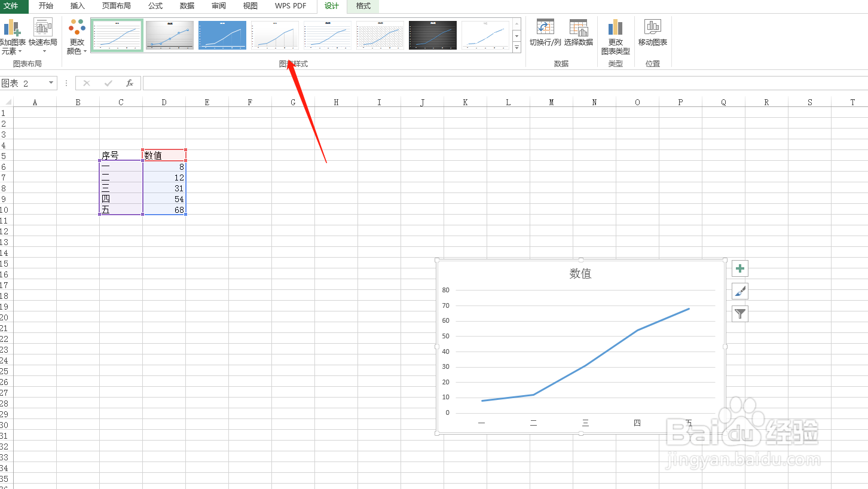Select cell containing 序号
The image size is (868, 489).
coord(121,155)
